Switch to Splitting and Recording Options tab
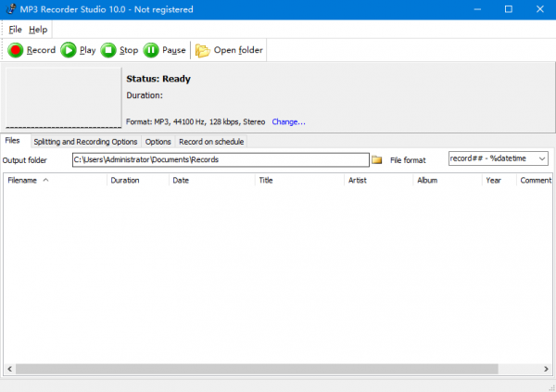This screenshot has width=556, height=392. (x=85, y=142)
